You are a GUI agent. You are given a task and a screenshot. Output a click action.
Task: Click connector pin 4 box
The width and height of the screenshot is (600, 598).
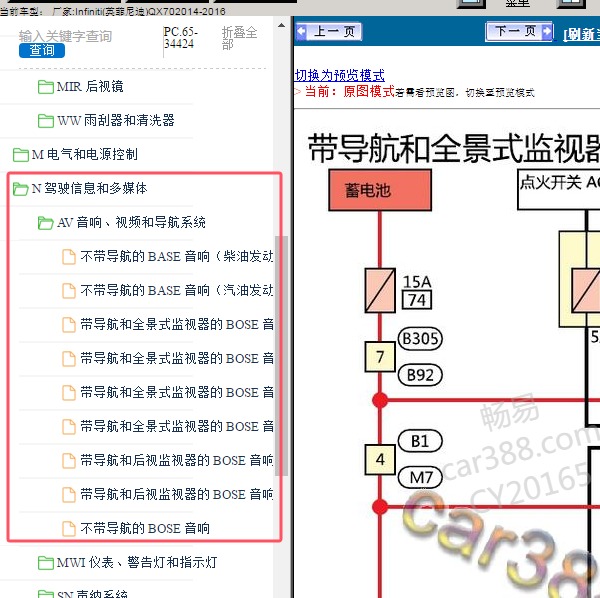tap(380, 459)
